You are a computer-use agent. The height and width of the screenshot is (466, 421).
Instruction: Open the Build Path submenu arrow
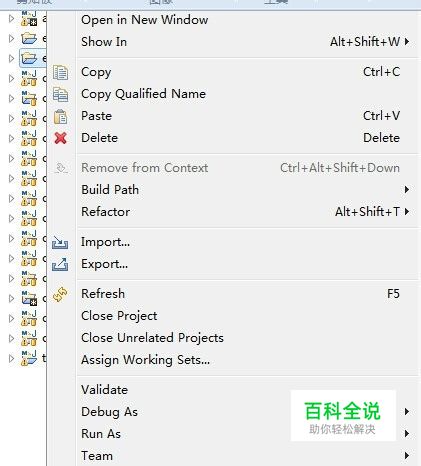click(407, 190)
